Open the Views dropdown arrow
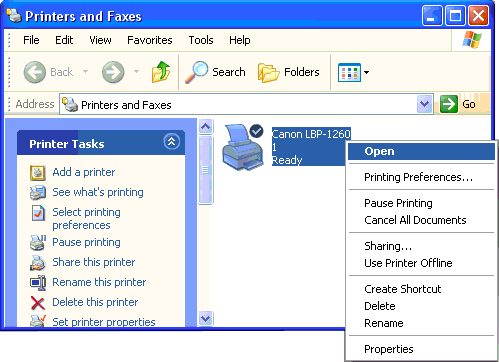The image size is (499, 362). (366, 72)
